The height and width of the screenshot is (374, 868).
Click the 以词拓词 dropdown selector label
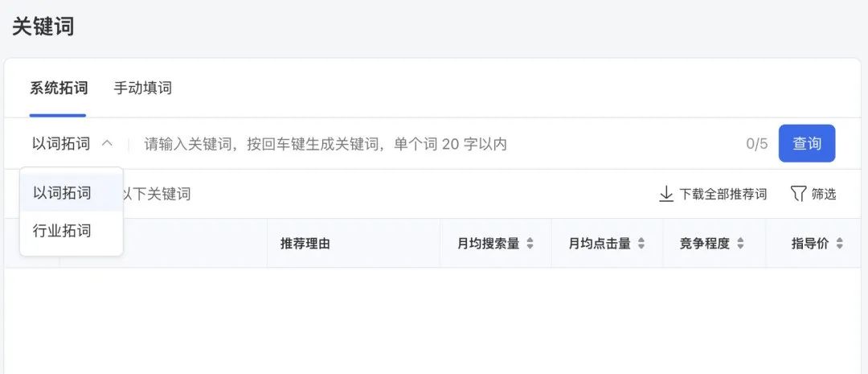61,144
